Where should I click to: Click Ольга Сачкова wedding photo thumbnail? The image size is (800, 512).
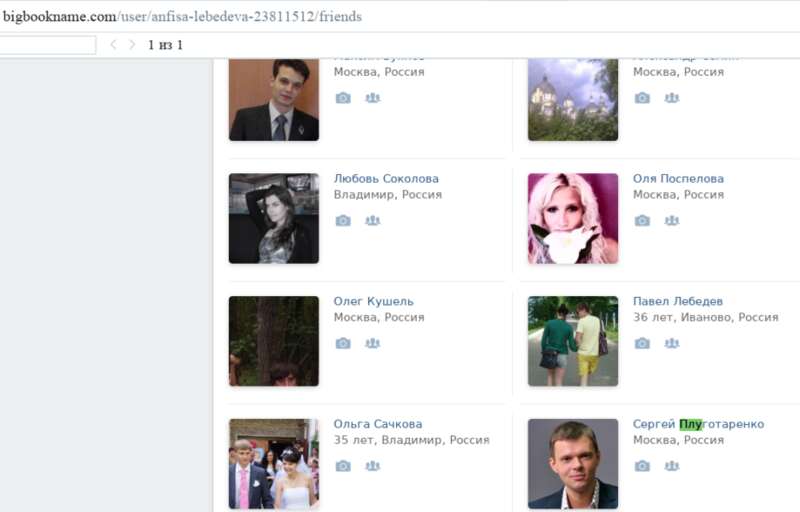pyautogui.click(x=273, y=464)
